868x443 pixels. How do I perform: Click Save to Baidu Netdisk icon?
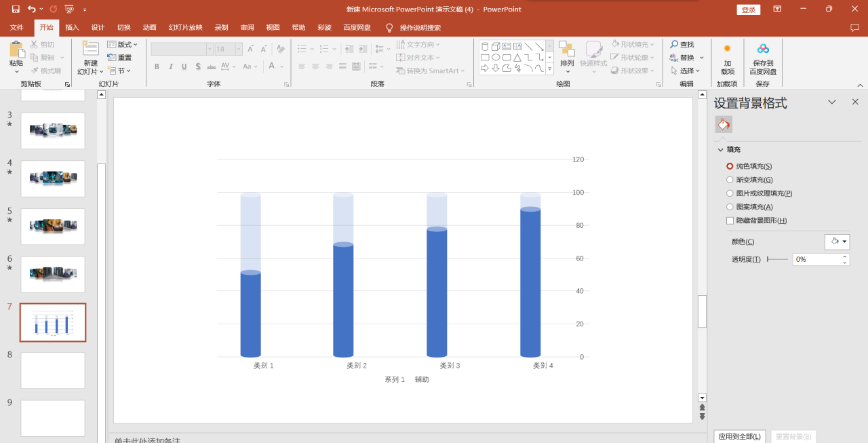[763, 53]
